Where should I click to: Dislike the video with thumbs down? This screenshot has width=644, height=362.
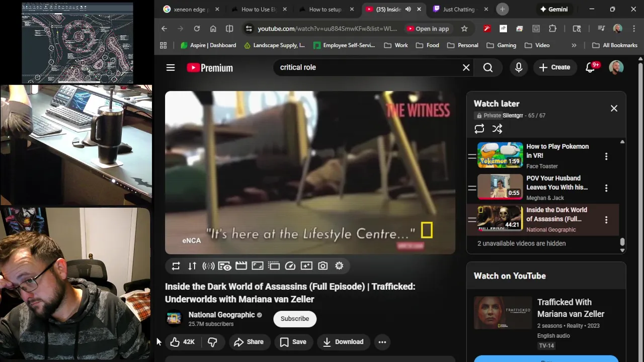coord(212,342)
